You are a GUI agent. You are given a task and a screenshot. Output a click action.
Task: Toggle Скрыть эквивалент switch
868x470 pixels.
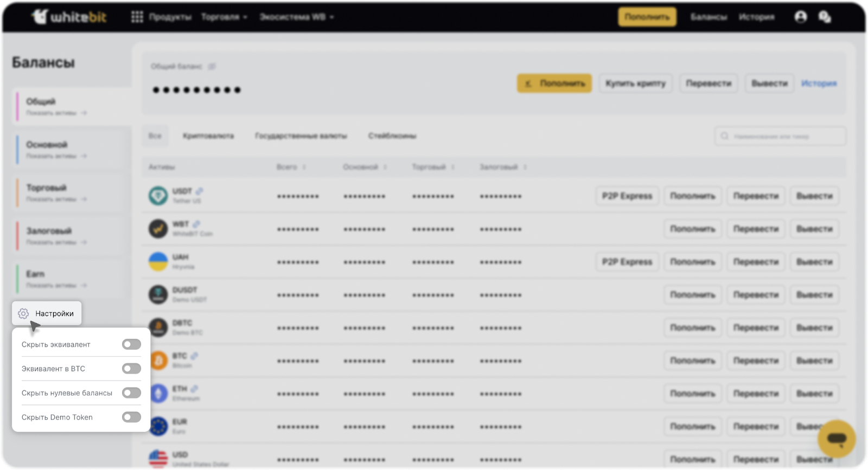tap(131, 344)
